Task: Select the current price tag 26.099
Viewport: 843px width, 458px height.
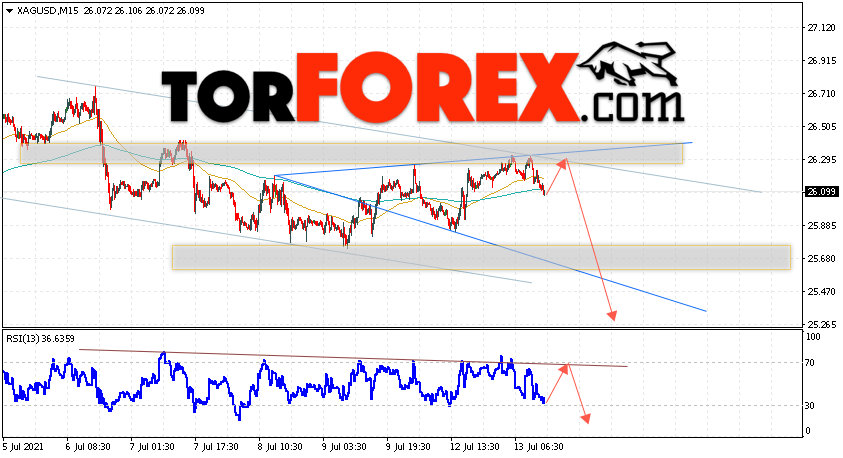Action: tap(821, 192)
